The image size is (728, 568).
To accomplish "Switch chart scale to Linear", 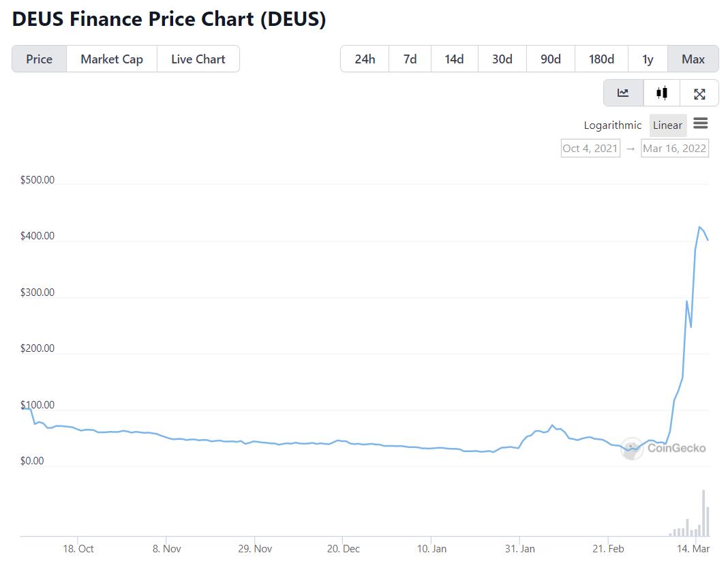I will pyautogui.click(x=667, y=125).
